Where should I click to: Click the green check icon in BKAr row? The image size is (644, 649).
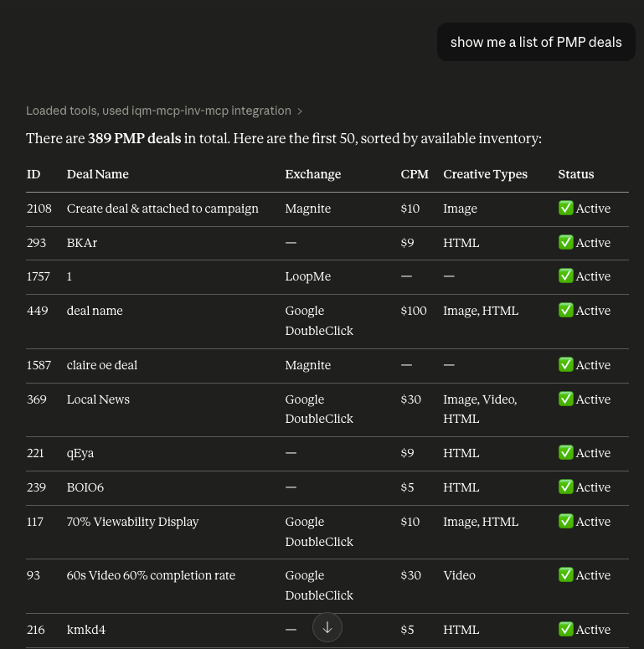(566, 242)
